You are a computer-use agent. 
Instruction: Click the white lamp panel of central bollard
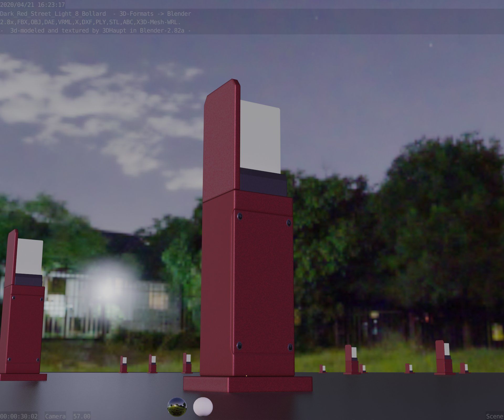pyautogui.click(x=260, y=137)
